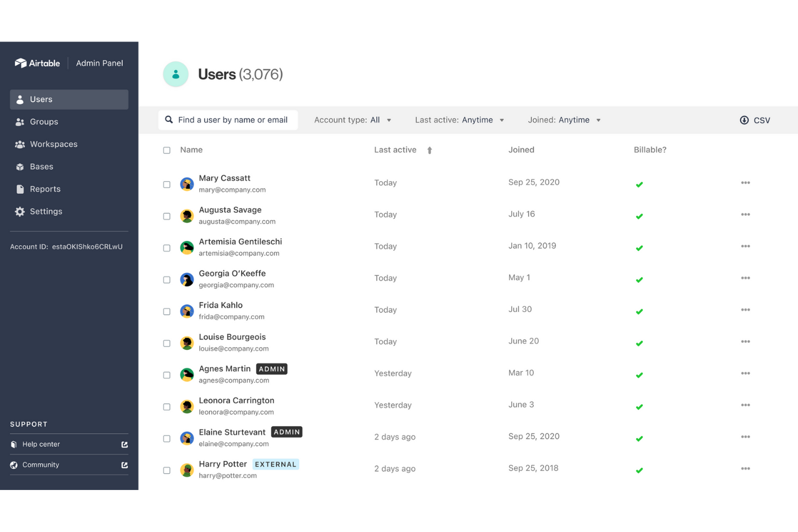The width and height of the screenshot is (798, 532).
Task: Select the header checkbox above user list
Action: (x=167, y=150)
